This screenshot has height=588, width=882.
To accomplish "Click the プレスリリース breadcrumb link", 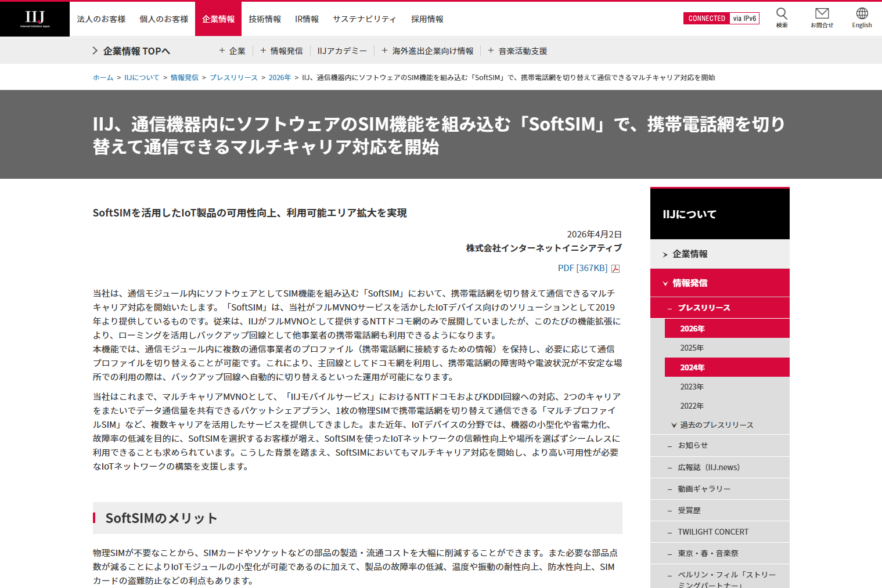I will pos(233,77).
